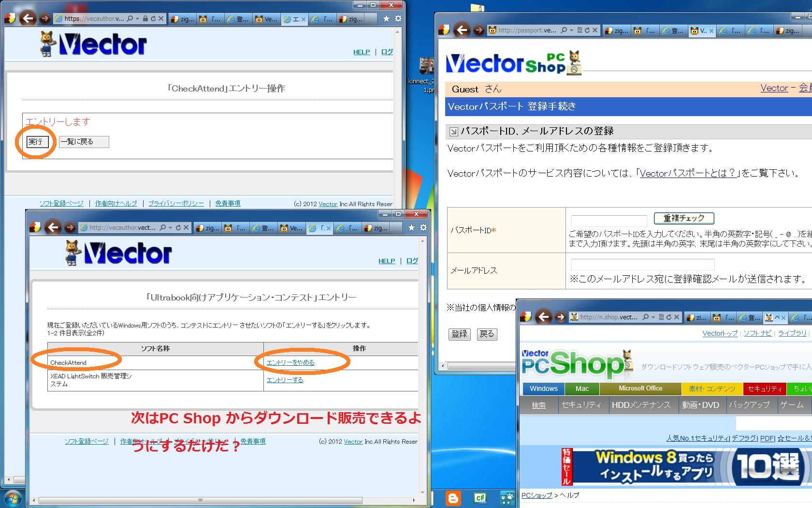Open the Blogger icon on the taskbar
Image resolution: width=812 pixels, height=508 pixels.
pos(453,498)
